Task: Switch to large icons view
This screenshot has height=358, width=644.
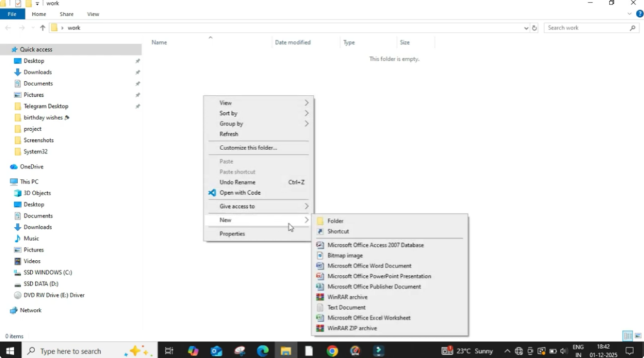Action: (638, 336)
